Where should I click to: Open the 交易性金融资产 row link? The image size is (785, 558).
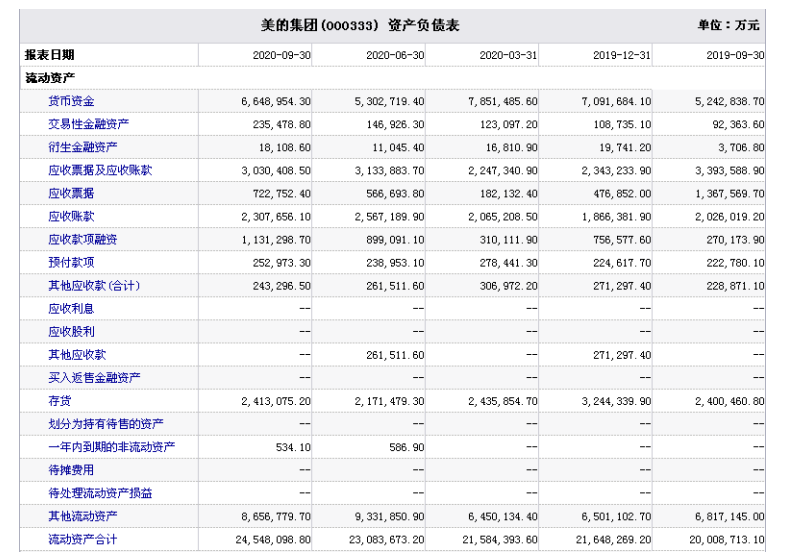[88, 124]
